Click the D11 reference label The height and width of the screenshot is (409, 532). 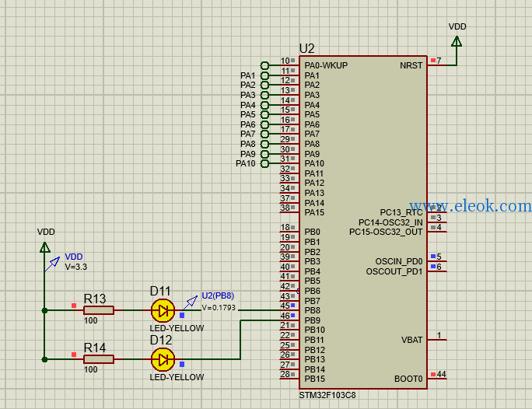pos(160,291)
